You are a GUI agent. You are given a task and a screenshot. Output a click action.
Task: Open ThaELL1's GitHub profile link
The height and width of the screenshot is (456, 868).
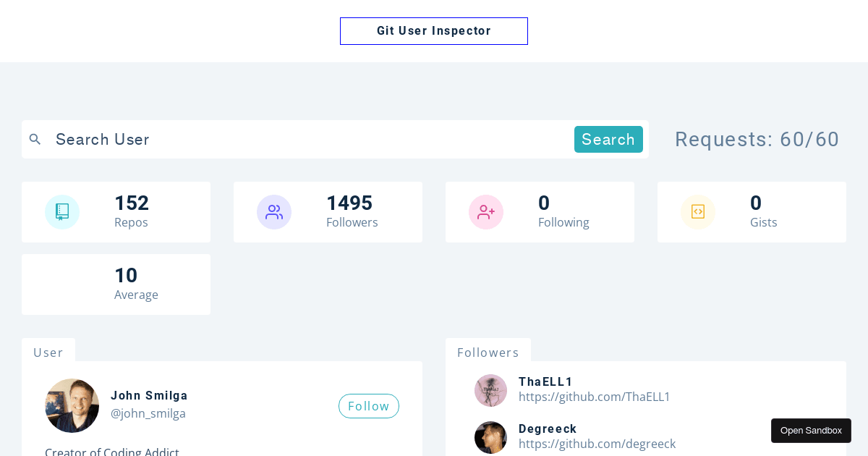pos(595,397)
